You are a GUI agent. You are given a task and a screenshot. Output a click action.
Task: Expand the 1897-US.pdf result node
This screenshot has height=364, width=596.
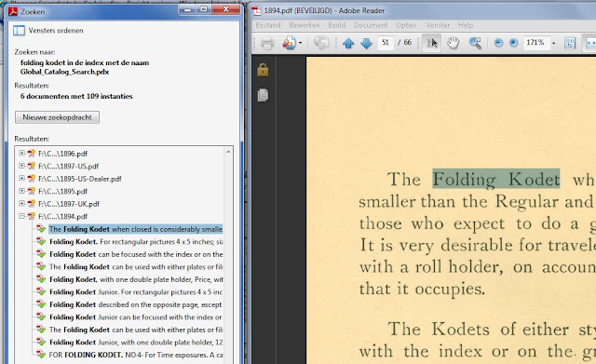point(21,166)
